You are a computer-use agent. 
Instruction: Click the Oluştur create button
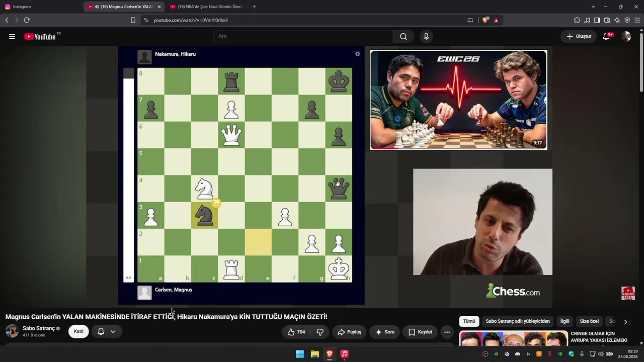tap(579, 36)
